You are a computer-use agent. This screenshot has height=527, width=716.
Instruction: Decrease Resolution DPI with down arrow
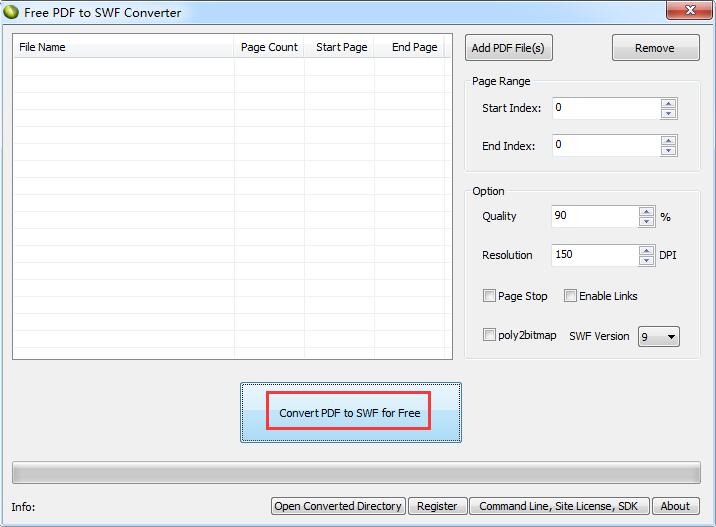(x=646, y=260)
